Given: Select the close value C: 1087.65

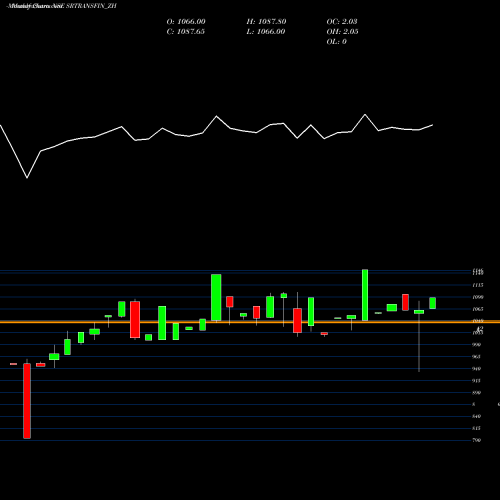Looking at the screenshot, I should point(186,32).
